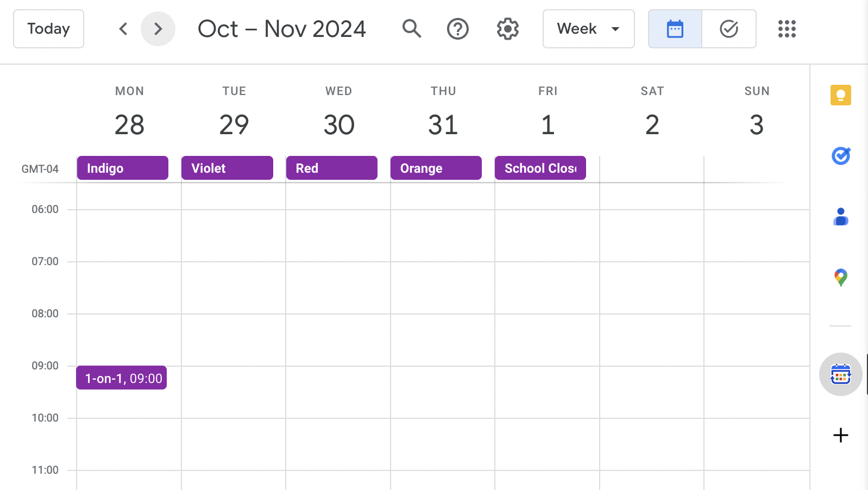Open the Indigo all-day event
868x490 pixels.
[x=123, y=168]
